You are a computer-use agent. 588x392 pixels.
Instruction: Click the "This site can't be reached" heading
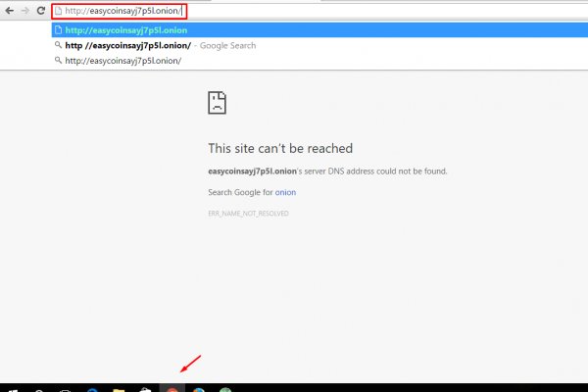pyautogui.click(x=279, y=149)
